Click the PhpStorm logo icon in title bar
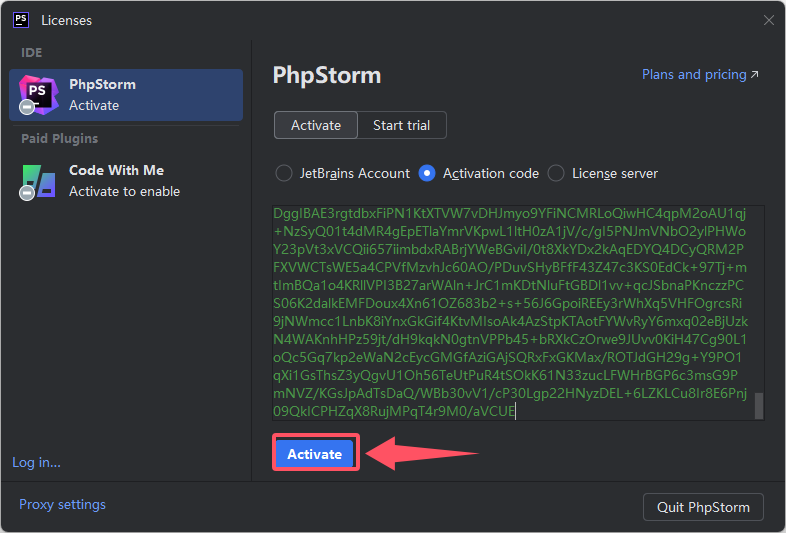Screen dimensions: 786x533 (21, 20)
